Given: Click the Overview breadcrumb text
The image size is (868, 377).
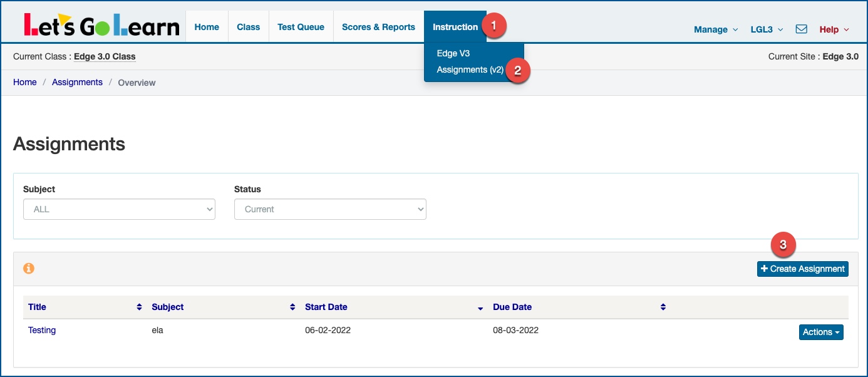Looking at the screenshot, I should coord(137,83).
